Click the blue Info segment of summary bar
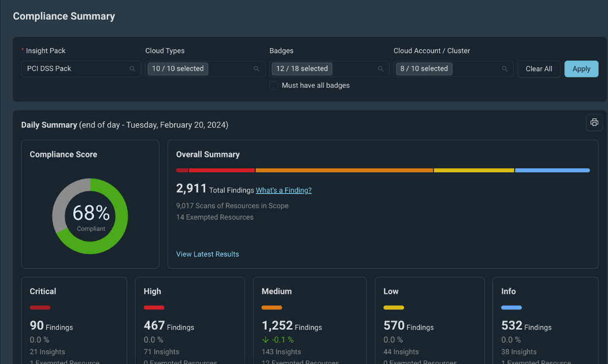 coord(552,170)
